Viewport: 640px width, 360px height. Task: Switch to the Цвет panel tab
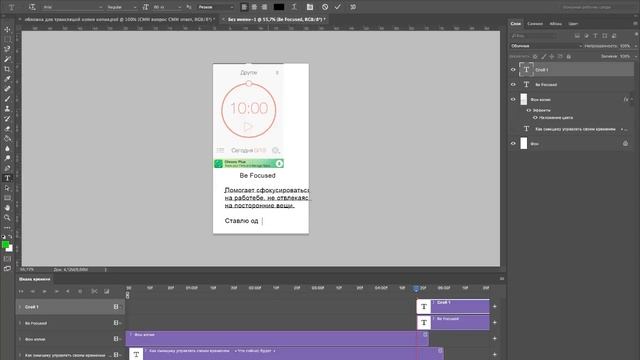point(573,24)
